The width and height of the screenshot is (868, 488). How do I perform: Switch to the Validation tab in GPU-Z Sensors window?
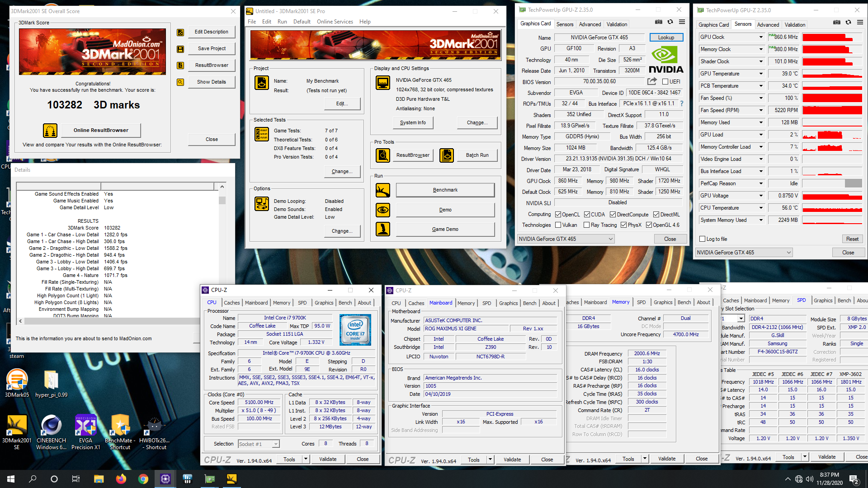795,25
